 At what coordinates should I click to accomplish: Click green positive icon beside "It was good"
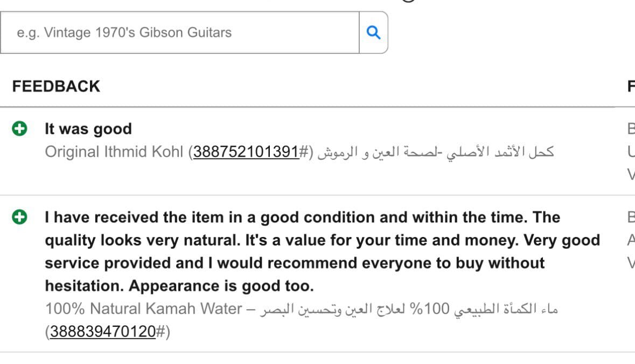pyautogui.click(x=20, y=129)
